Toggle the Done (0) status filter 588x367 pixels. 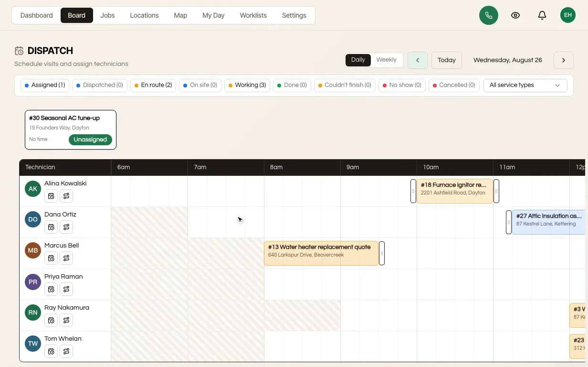(x=292, y=85)
